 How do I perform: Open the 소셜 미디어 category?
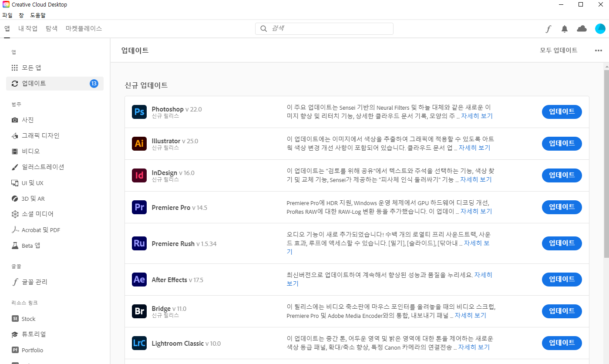click(x=55, y=214)
